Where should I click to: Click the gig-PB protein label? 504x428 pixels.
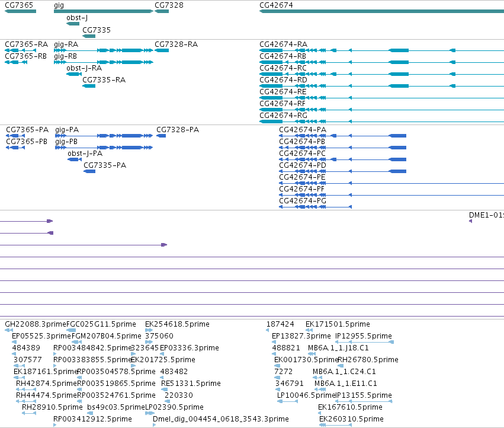point(66,142)
